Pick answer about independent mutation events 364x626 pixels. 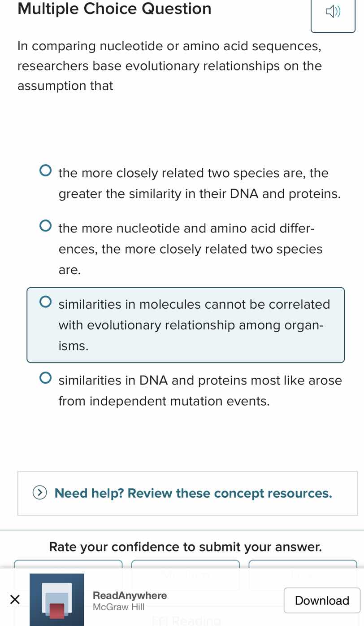45,377
